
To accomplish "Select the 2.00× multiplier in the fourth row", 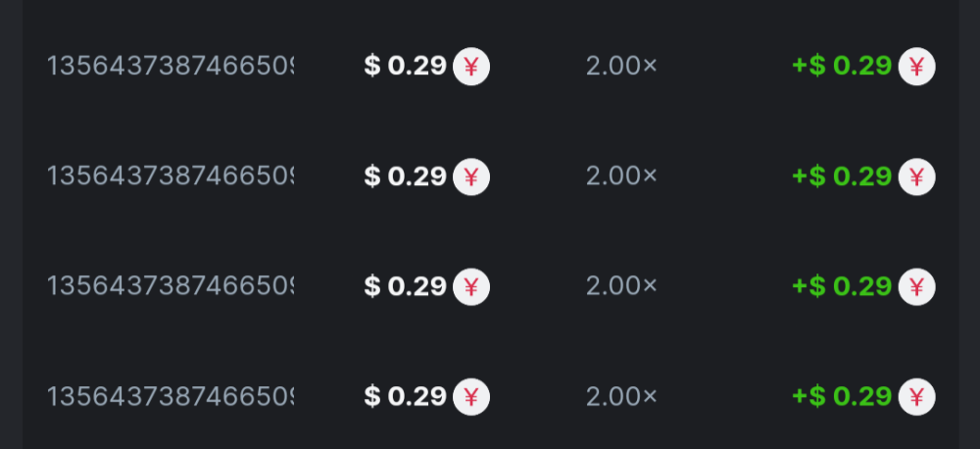I will [x=621, y=397].
